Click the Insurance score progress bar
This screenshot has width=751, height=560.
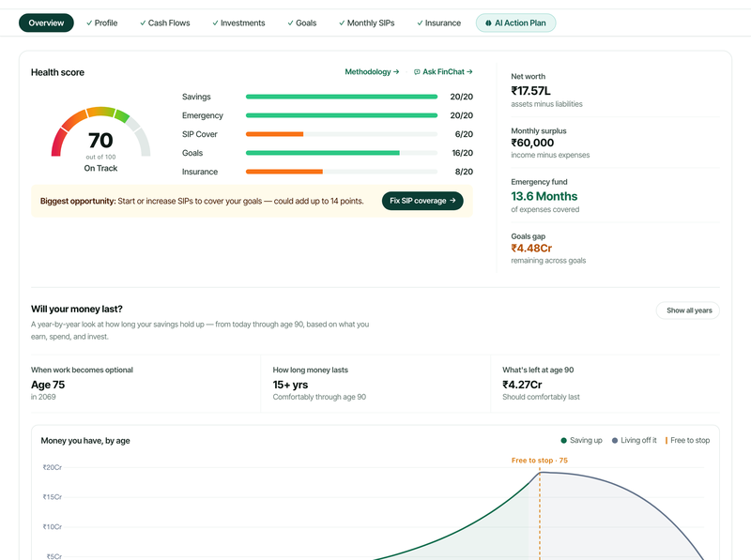tap(342, 172)
